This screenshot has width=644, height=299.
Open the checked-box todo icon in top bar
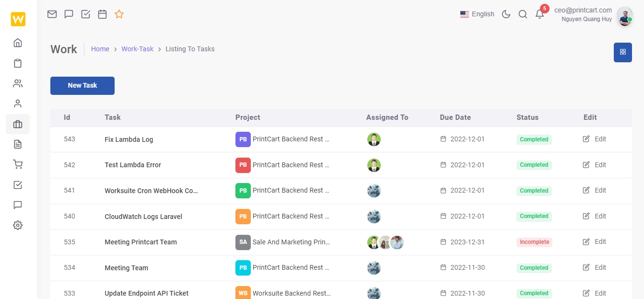86,14
